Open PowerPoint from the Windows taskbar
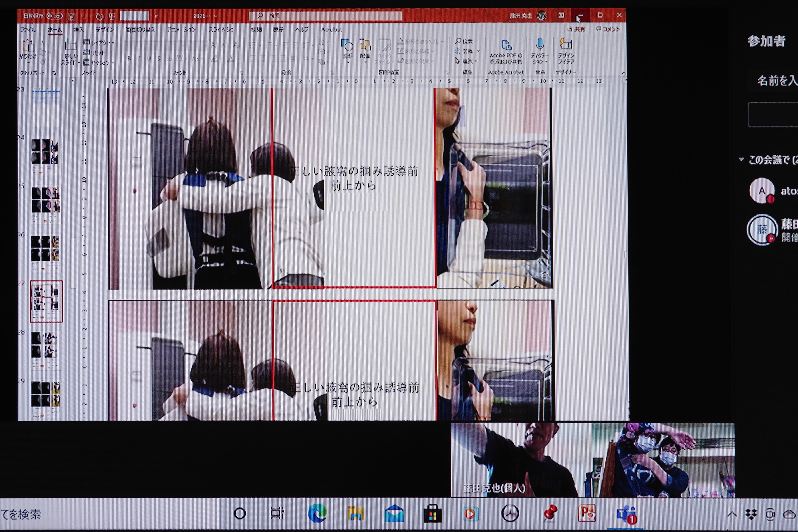 (x=587, y=513)
